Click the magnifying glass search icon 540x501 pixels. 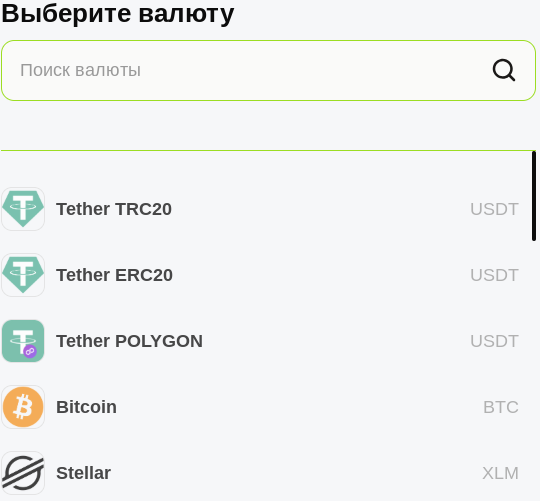pyautogui.click(x=504, y=70)
